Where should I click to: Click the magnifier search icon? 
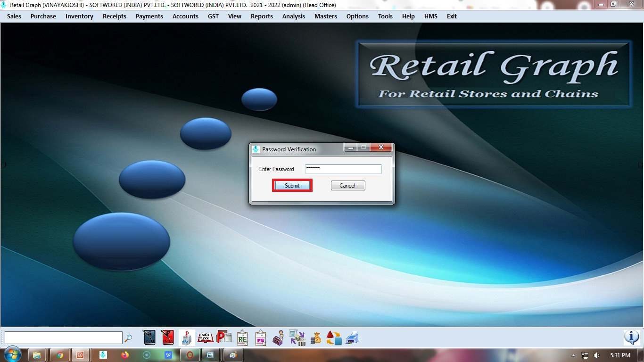coord(128,338)
